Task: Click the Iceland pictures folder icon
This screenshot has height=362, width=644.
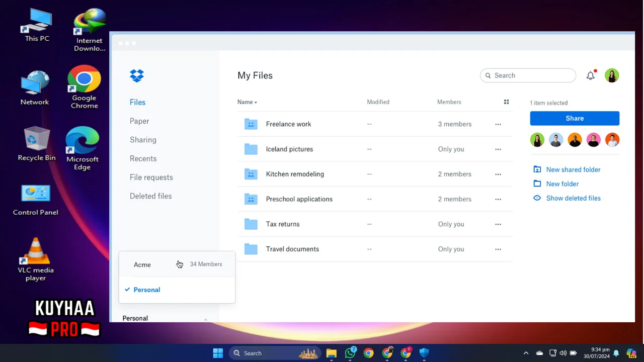Action: [251, 149]
